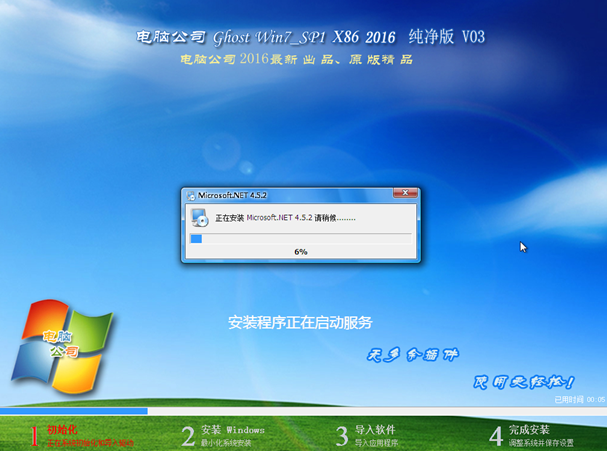
Task: Click the Windows logo with 电脑公司
Action: [x=63, y=346]
